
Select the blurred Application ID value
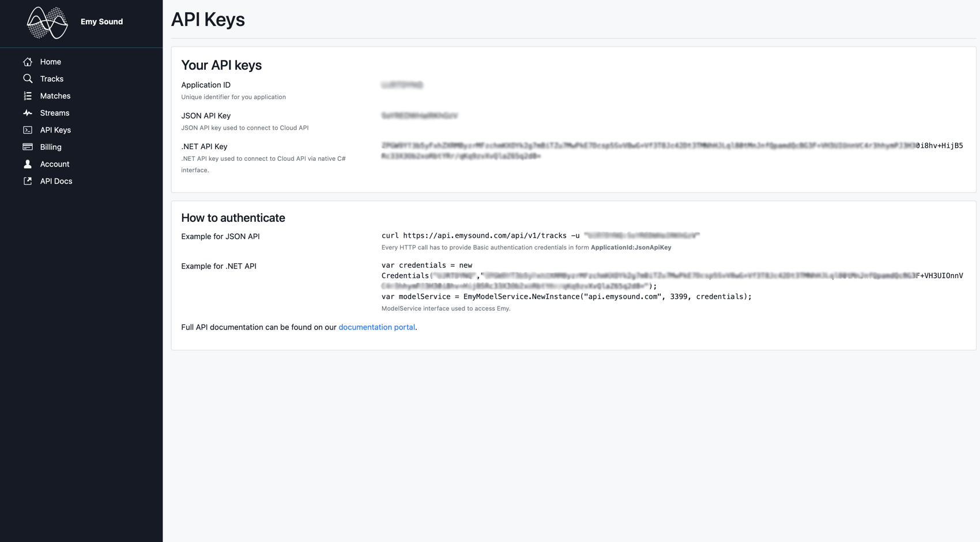point(402,84)
